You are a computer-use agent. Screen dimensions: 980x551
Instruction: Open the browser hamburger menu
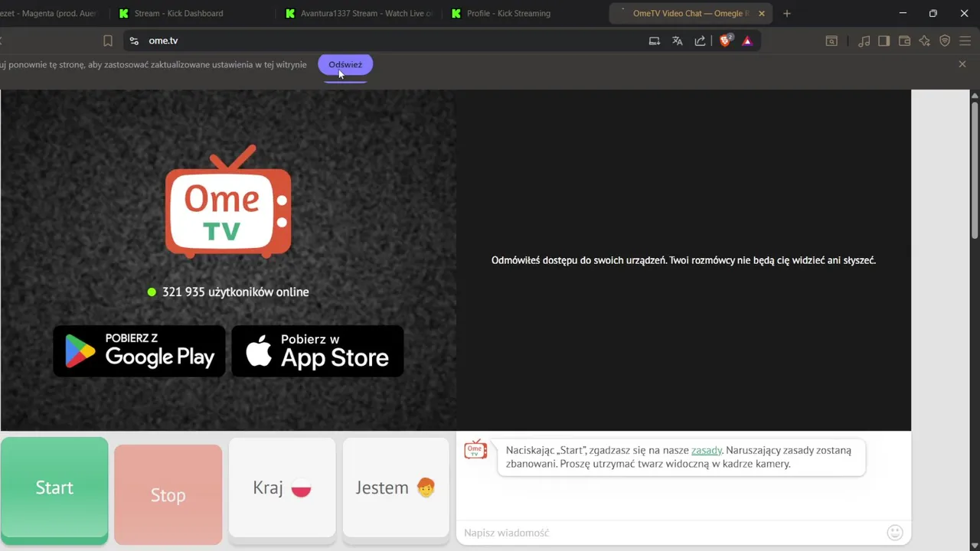click(x=966, y=41)
